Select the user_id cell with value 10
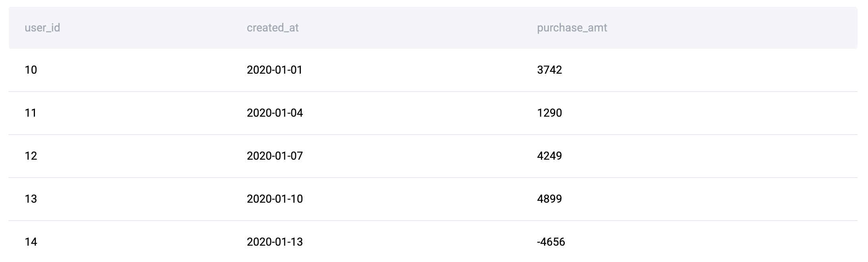Viewport: 868px width, 262px height. coord(31,70)
